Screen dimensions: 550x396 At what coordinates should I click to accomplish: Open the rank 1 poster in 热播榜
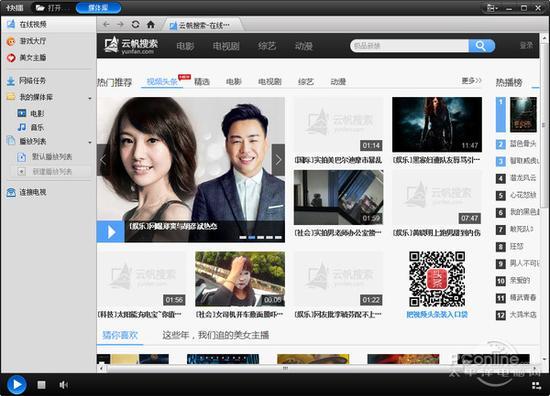[523, 115]
